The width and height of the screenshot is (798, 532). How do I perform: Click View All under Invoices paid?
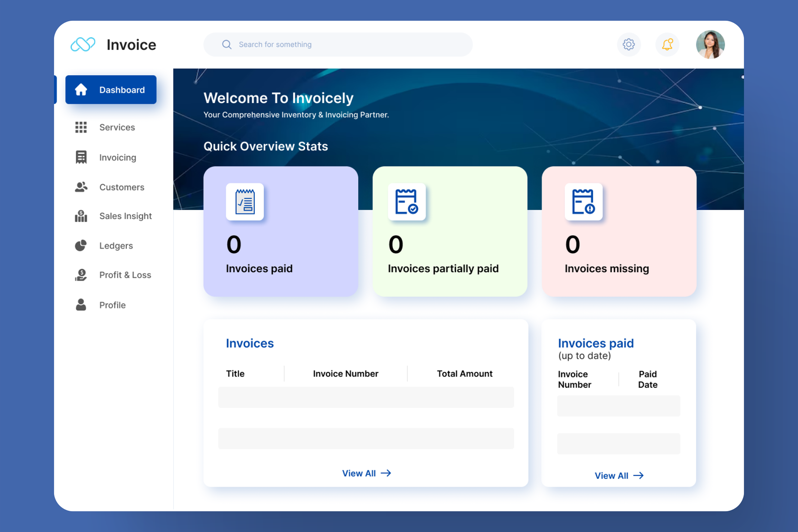618,475
